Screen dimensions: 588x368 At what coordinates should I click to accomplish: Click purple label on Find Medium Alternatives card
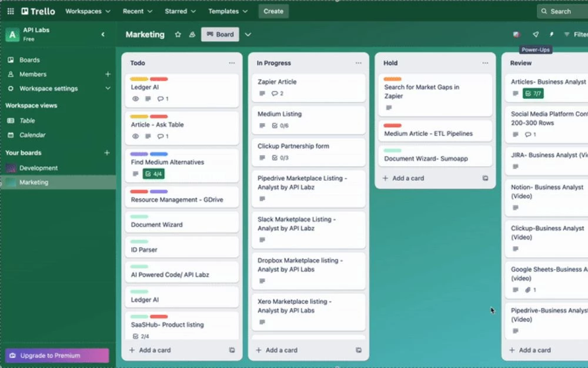(x=139, y=154)
